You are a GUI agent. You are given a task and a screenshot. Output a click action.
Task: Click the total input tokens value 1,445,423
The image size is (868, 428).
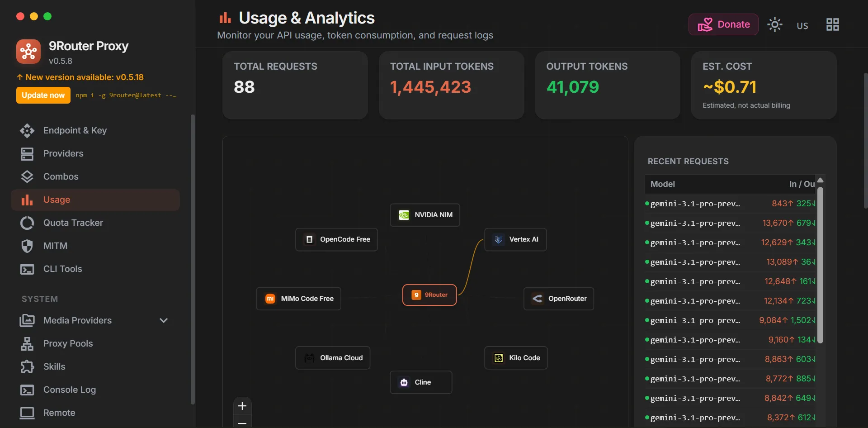coord(430,87)
